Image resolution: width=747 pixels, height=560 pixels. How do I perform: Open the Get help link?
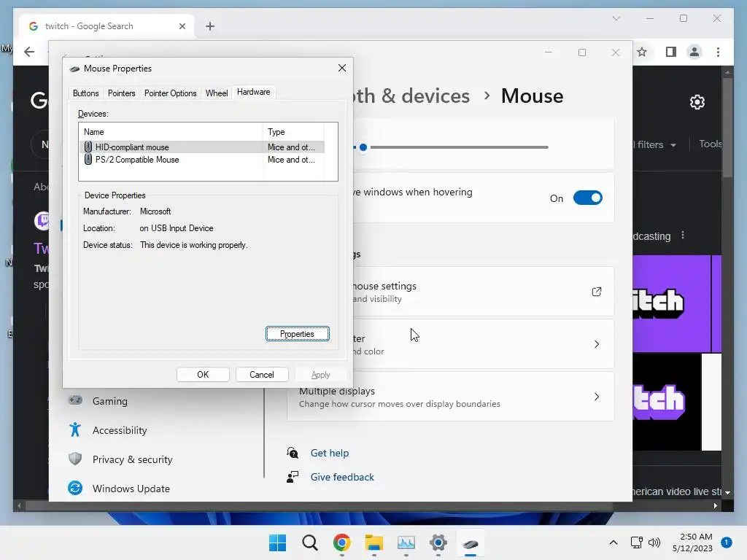pos(330,453)
